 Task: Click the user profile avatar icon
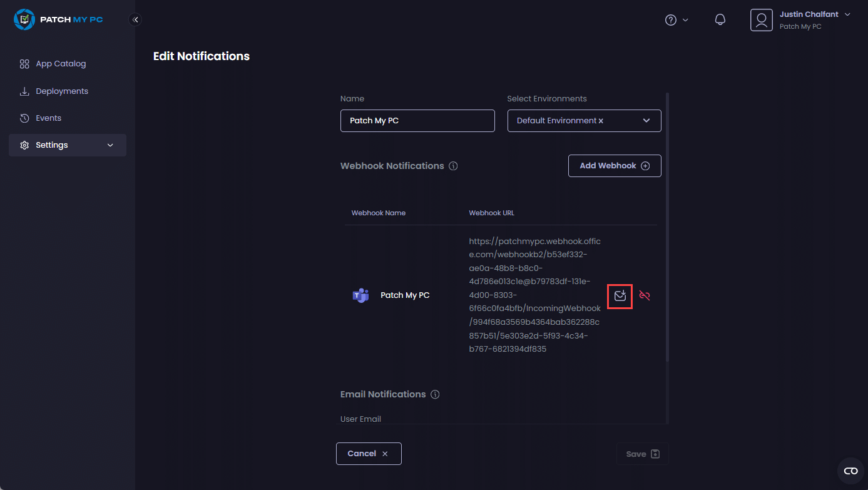(761, 20)
